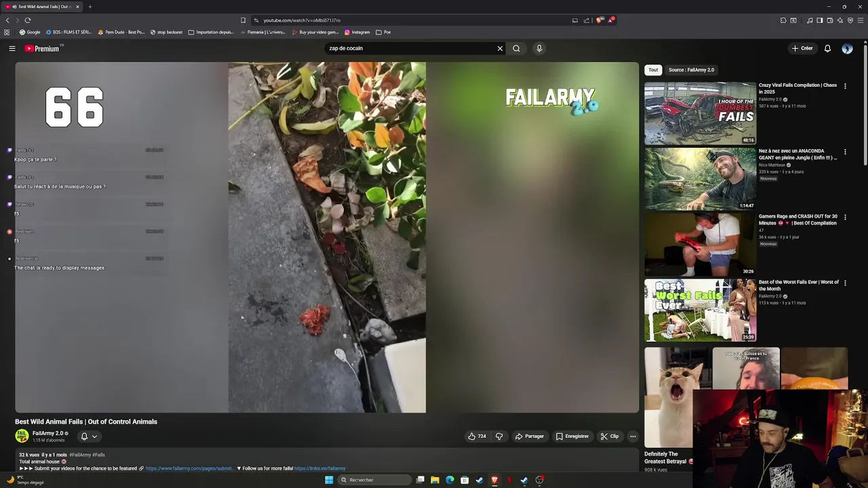Image resolution: width=868 pixels, height=488 pixels.
Task: Open Gamers Rage and CRASH OUT title
Action: click(x=797, y=220)
